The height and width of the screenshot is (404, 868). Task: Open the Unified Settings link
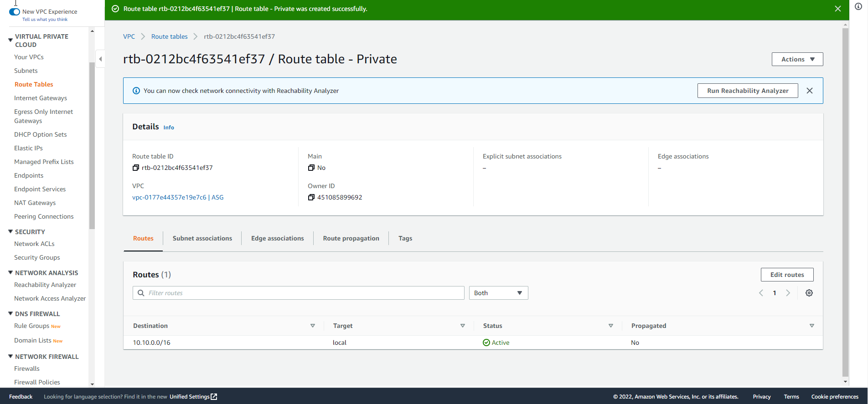coord(193,397)
